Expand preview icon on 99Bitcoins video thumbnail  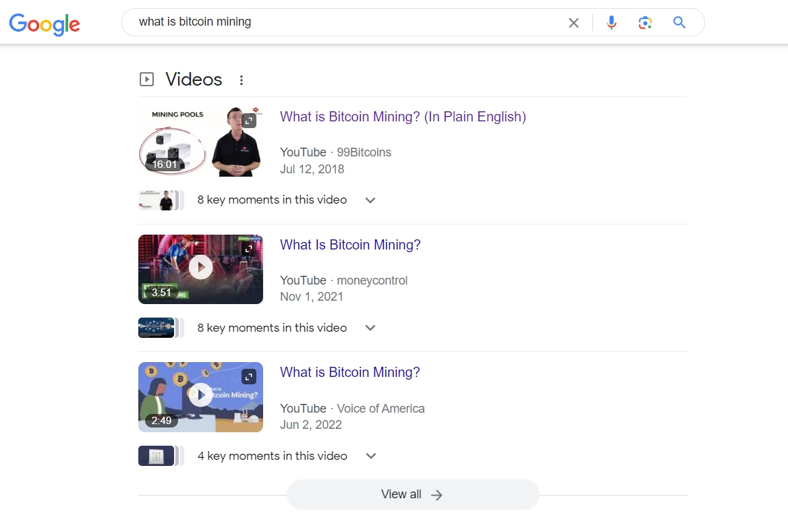249,121
